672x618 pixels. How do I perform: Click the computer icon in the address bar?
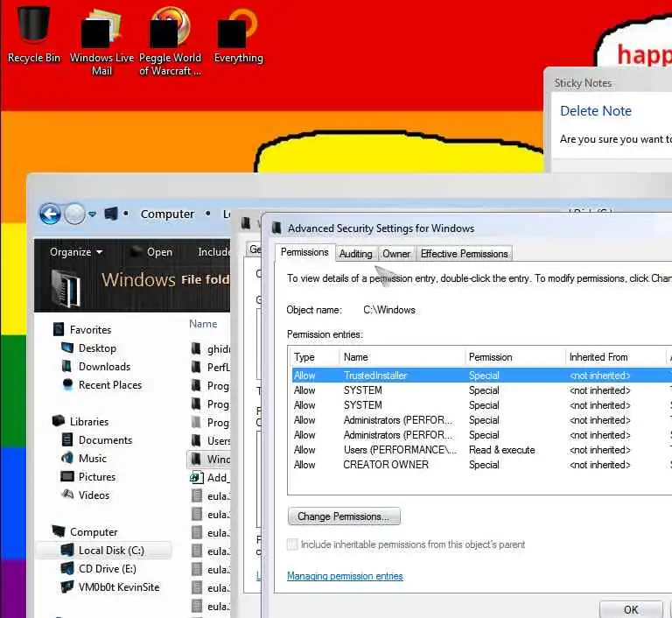click(111, 213)
